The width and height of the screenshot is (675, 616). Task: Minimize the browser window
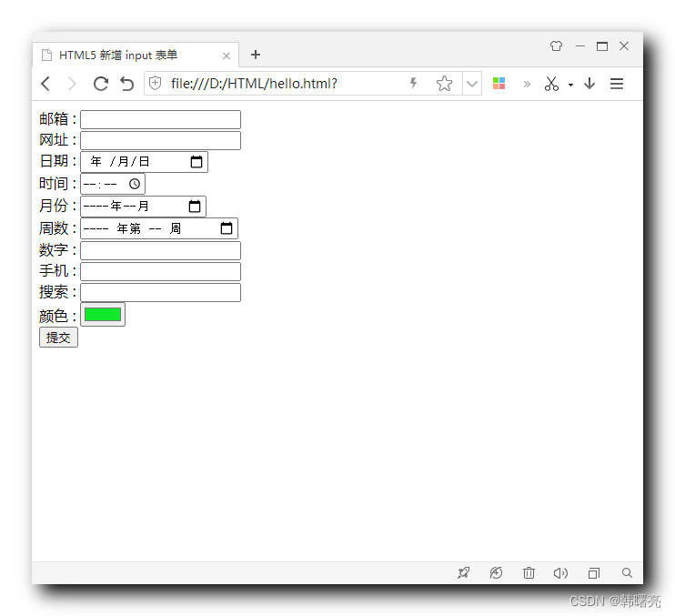pos(580,46)
